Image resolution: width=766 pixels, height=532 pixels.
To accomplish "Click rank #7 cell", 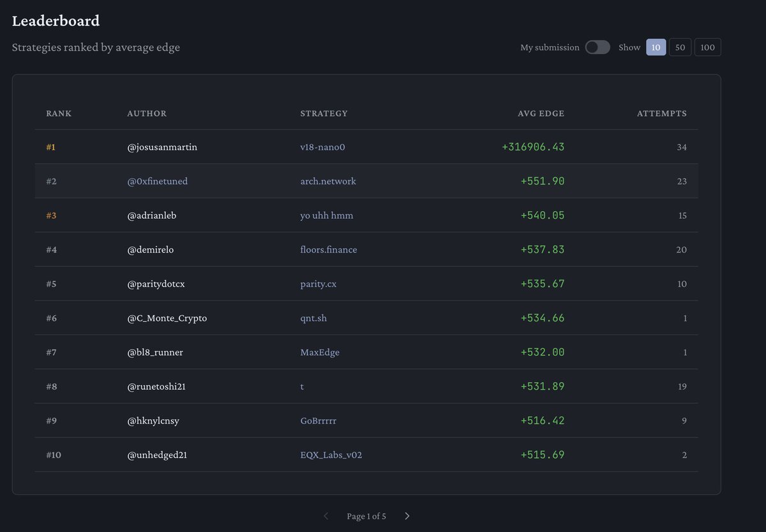I will tap(52, 352).
